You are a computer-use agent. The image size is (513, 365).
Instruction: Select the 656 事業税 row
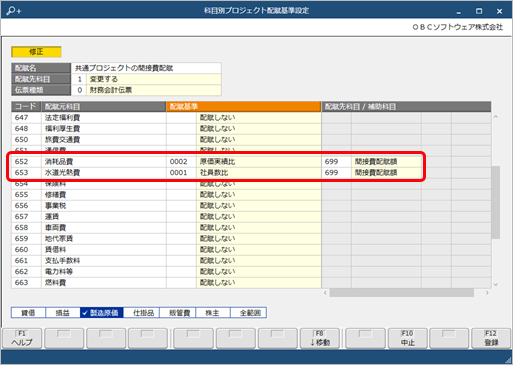[x=251, y=206]
